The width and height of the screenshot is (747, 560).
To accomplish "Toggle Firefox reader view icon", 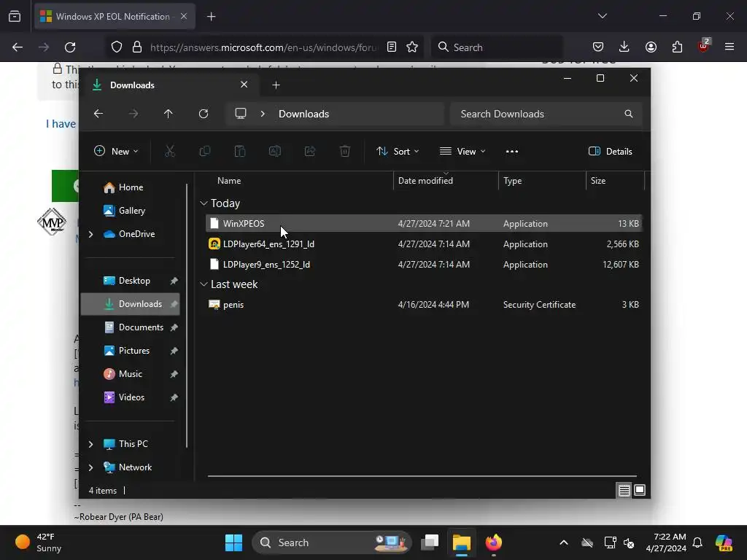I will 392,47.
